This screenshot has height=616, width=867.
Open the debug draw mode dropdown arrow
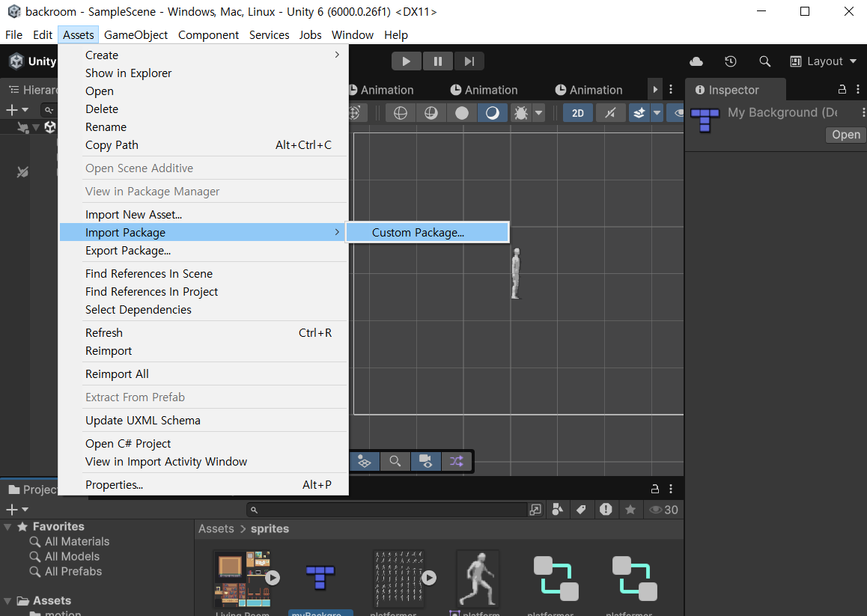point(538,113)
